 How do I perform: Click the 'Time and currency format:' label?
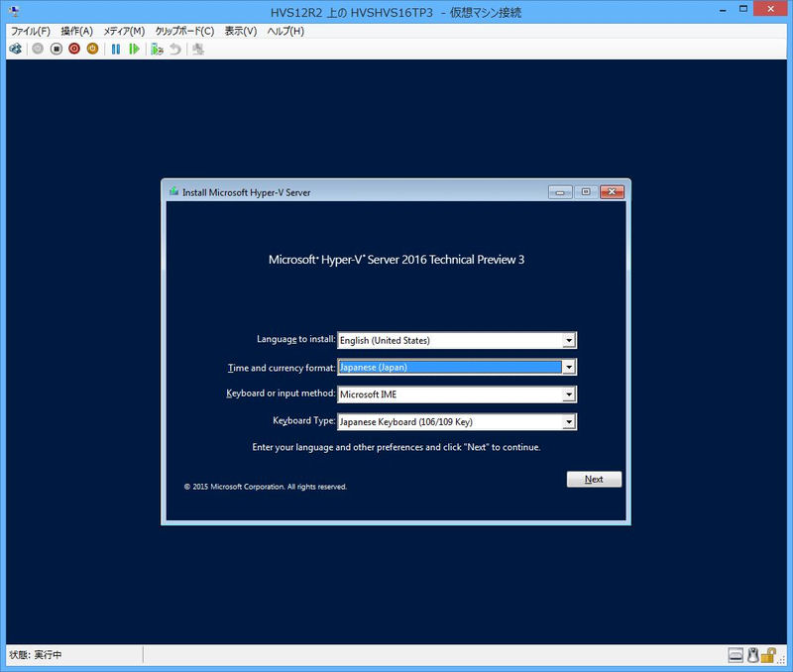pyautogui.click(x=282, y=368)
